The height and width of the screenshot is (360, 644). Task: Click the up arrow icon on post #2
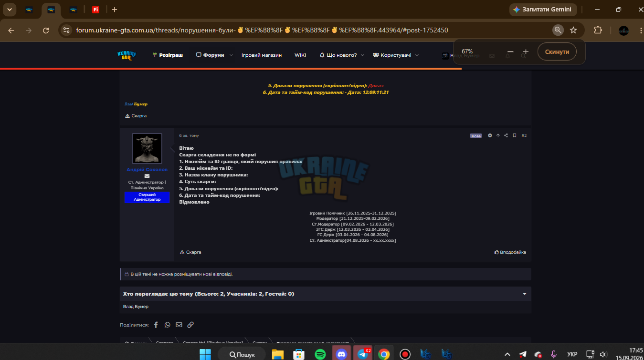pos(498,136)
